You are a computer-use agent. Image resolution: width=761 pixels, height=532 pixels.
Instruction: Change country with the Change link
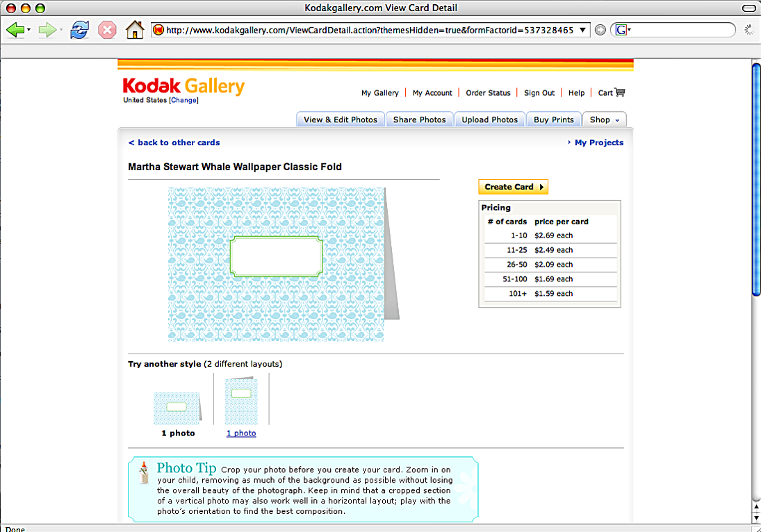click(x=183, y=100)
